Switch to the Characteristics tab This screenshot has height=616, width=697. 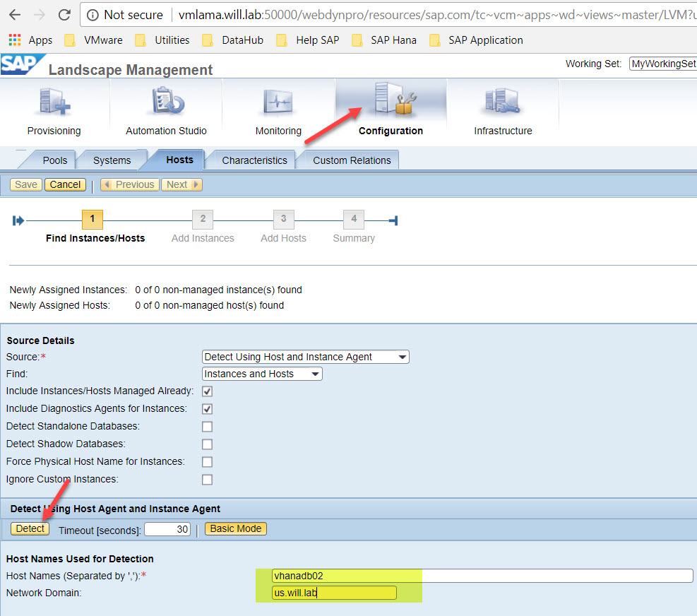pos(254,160)
